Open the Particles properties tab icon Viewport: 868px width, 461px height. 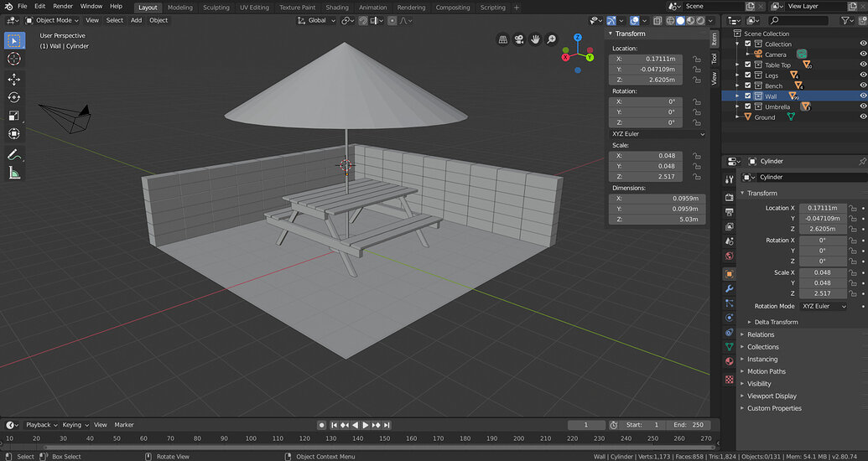[729, 303]
